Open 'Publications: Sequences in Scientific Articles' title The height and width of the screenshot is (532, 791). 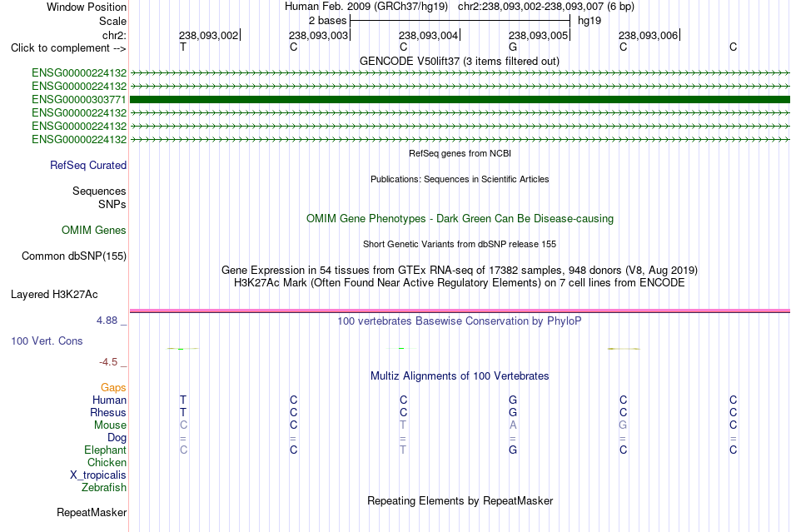point(460,179)
